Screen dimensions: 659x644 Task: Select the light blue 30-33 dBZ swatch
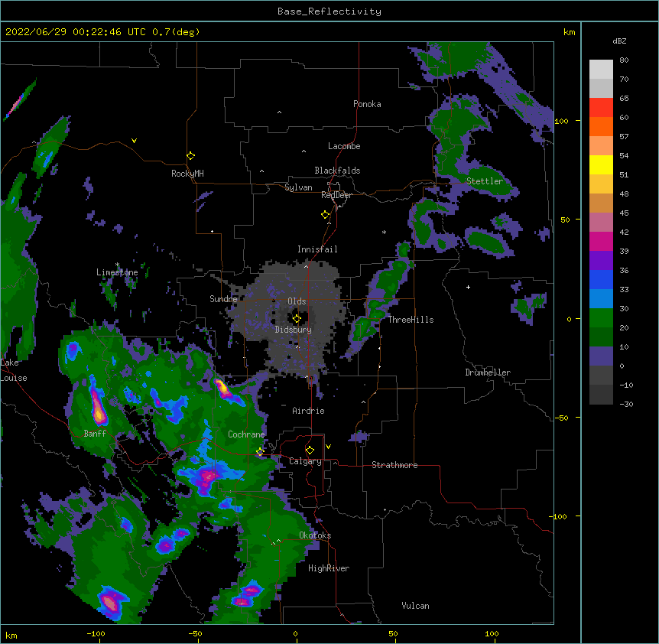click(601, 298)
